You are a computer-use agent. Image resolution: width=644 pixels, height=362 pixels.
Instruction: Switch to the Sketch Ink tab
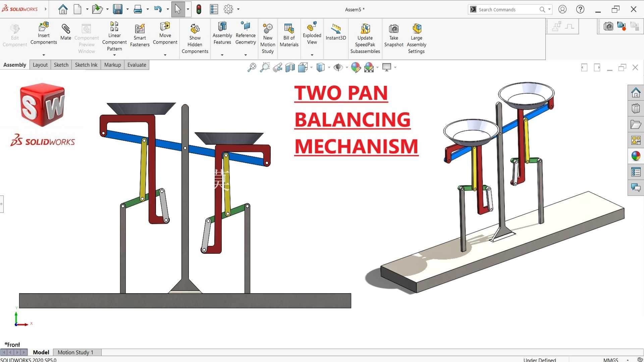[x=86, y=65]
